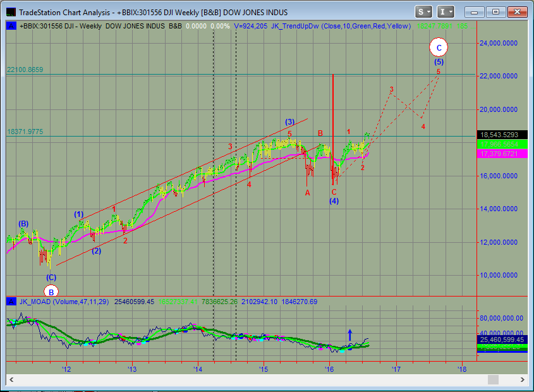
Task: Click the 0.00% change value in header
Action: (220, 27)
